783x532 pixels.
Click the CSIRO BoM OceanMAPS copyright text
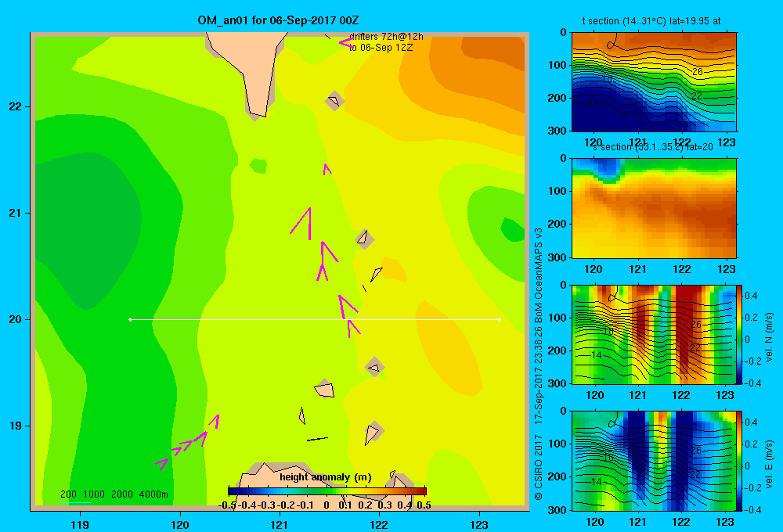[x=539, y=363]
